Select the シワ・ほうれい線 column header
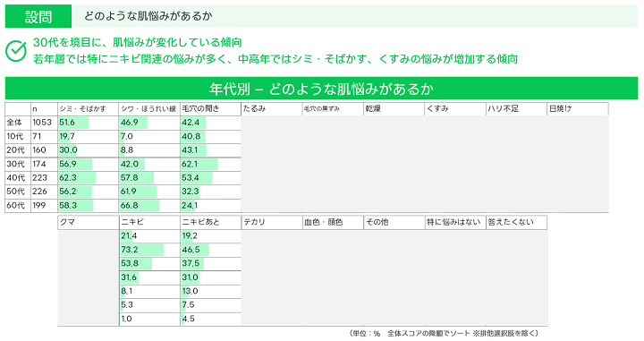This screenshot has height=341, width=644. tap(149, 109)
